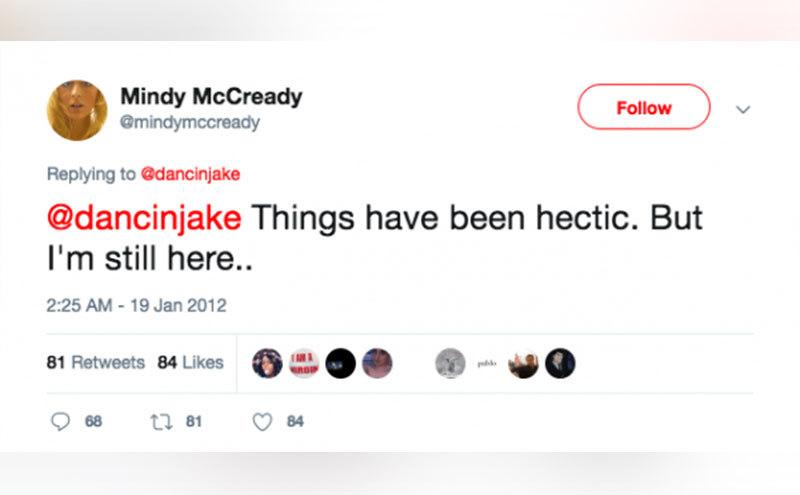Image resolution: width=800 pixels, height=495 pixels.
Task: View the '84 Likes' list
Action: coord(190,362)
